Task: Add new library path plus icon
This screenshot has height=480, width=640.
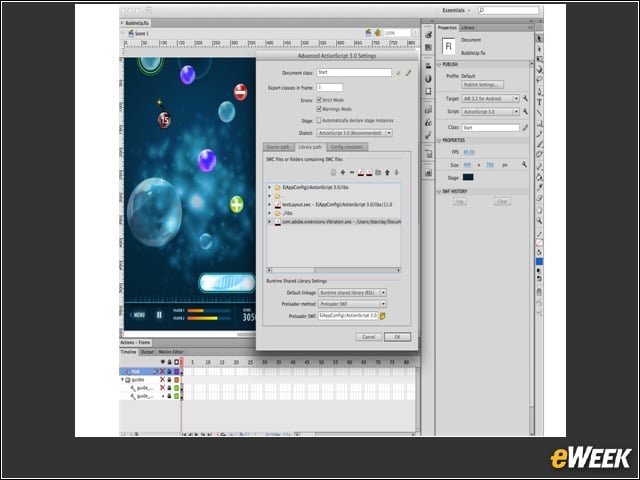Action: pos(343,173)
